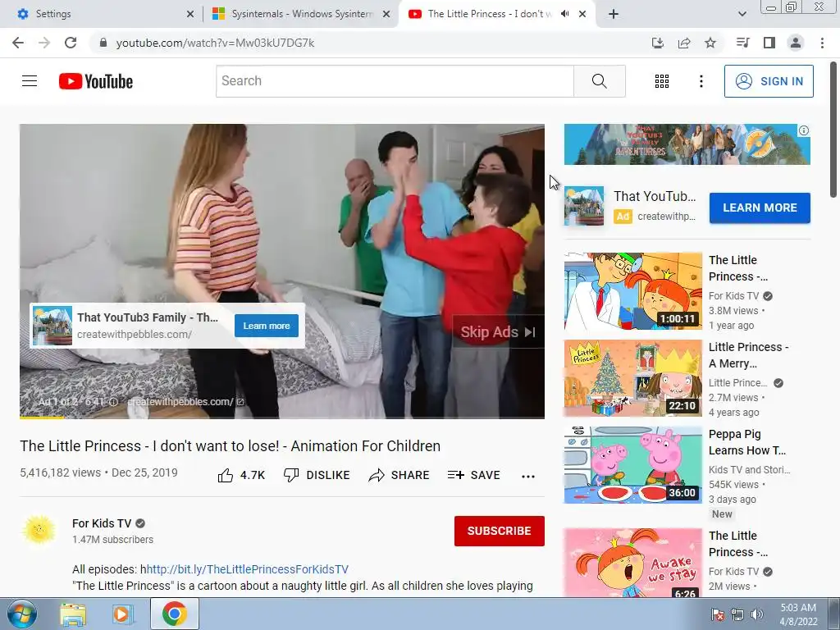Click the volume speaker tray icon
This screenshot has width=840, height=630.
point(757,614)
